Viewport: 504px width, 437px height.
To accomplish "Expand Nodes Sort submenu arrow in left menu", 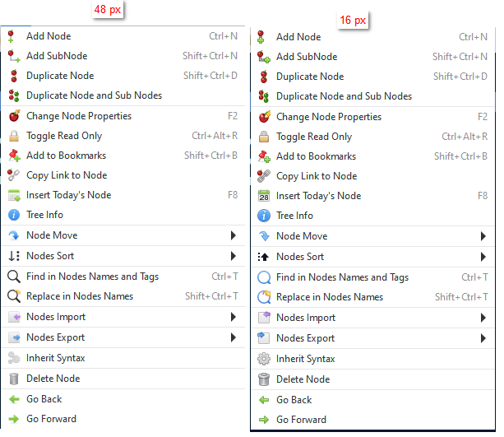I will point(234,256).
